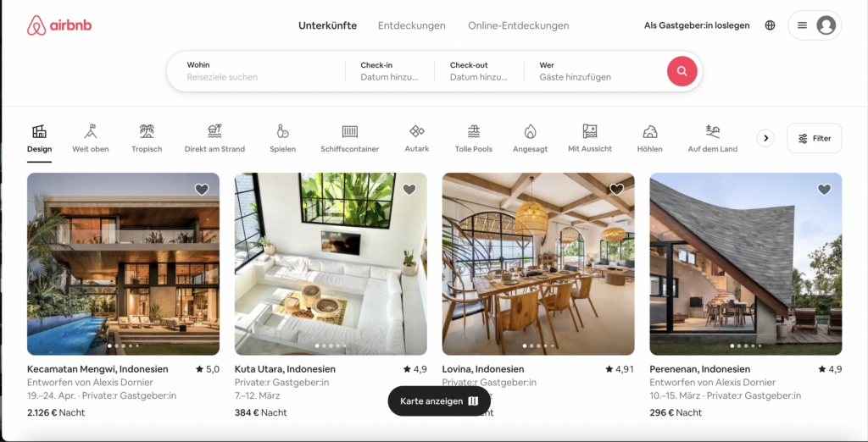The width and height of the screenshot is (868, 442).
Task: Open the Wer guests selector
Action: click(595, 71)
